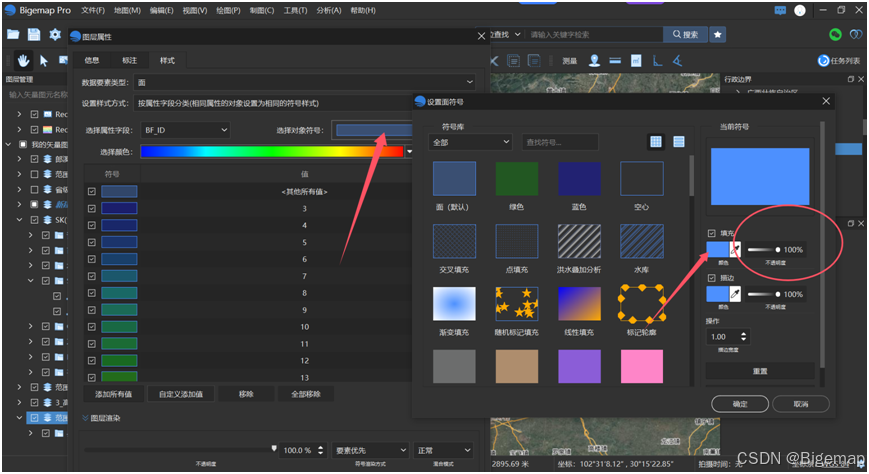Viewport: 869px width, 474px height.
Task: Open the 全部 symbol library dropdown
Action: pos(470,142)
